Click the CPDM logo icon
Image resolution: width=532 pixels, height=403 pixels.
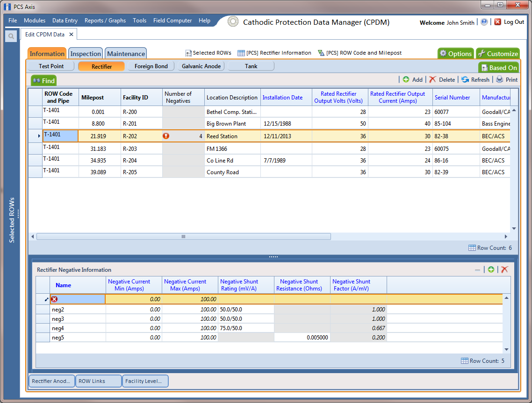click(233, 21)
